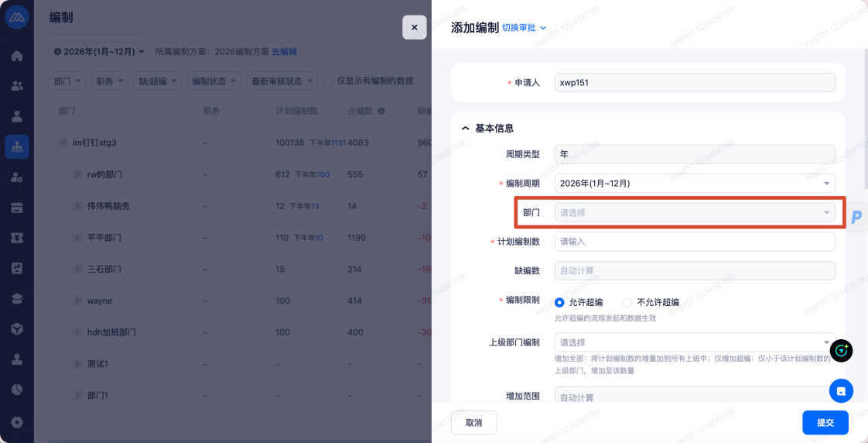Click the drawer's vertical scrollbar
Screen dimensions: 868x443
click(865, 119)
